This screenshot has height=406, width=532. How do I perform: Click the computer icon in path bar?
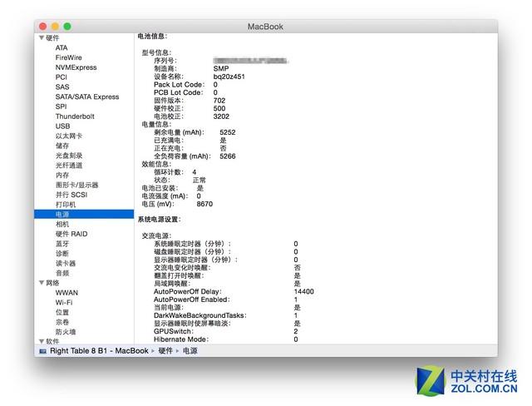(x=42, y=351)
